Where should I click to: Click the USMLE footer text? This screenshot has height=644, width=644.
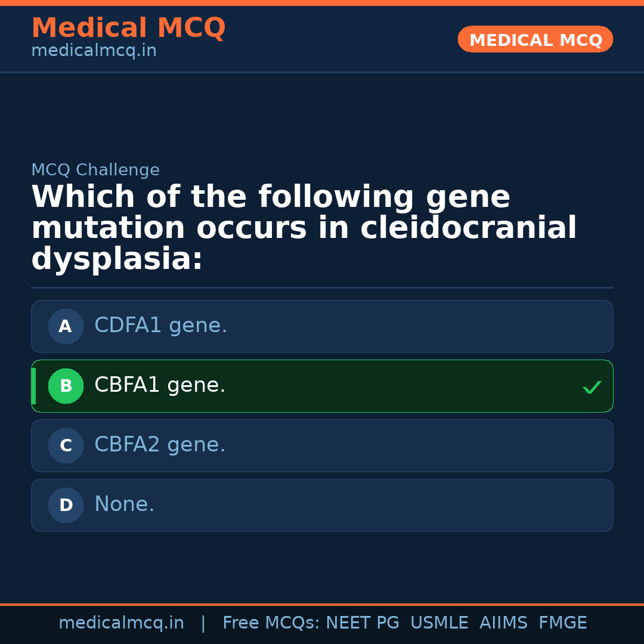[x=439, y=623]
